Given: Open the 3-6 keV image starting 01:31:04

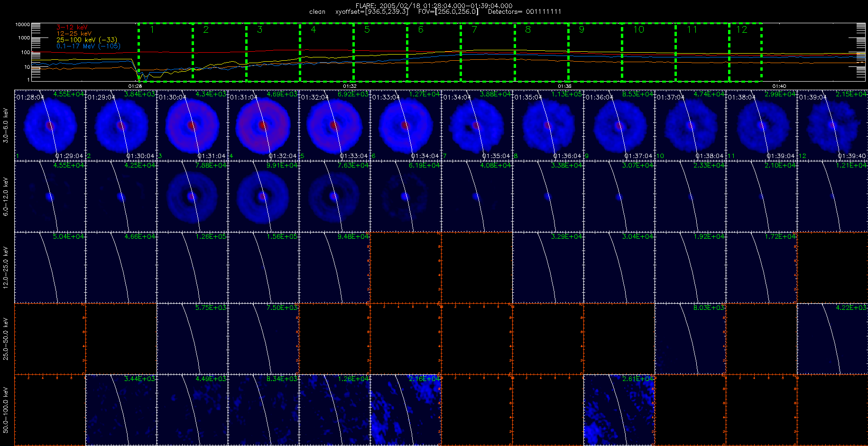Looking at the screenshot, I should coord(263,125).
